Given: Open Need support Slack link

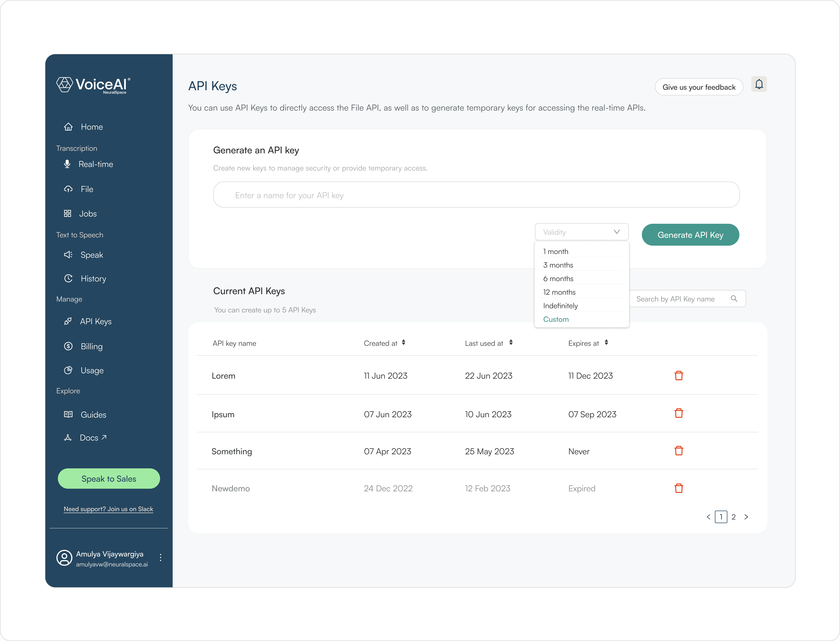Looking at the screenshot, I should pyautogui.click(x=108, y=509).
